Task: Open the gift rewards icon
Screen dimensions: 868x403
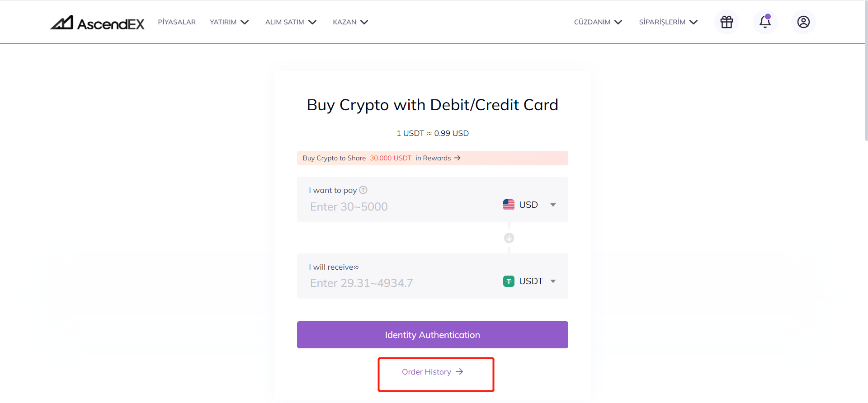Action: click(x=726, y=22)
